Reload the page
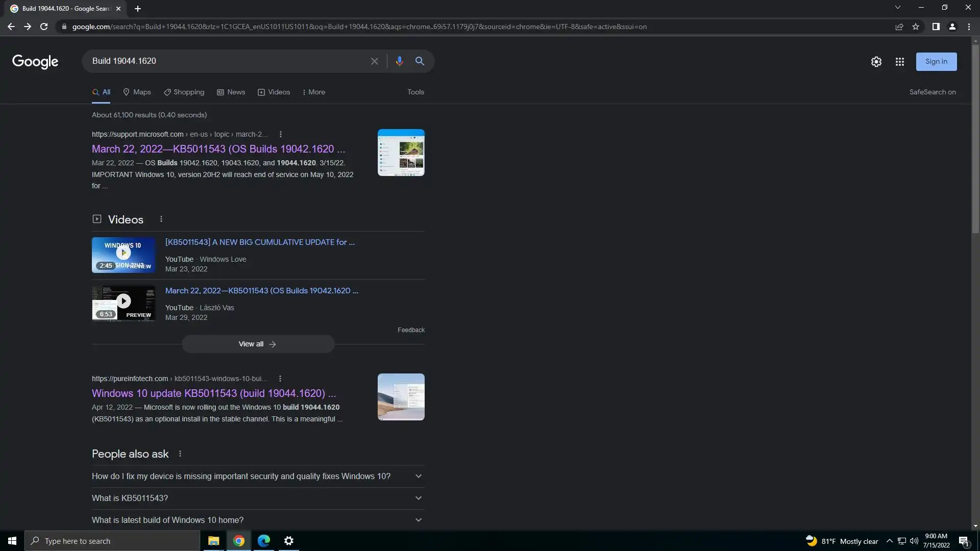This screenshot has width=980, height=551. [44, 27]
